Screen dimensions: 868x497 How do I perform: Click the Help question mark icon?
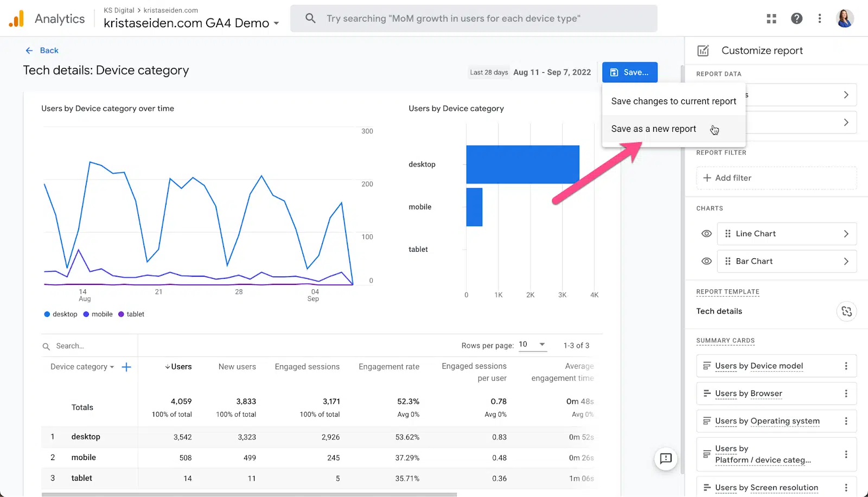pos(796,18)
